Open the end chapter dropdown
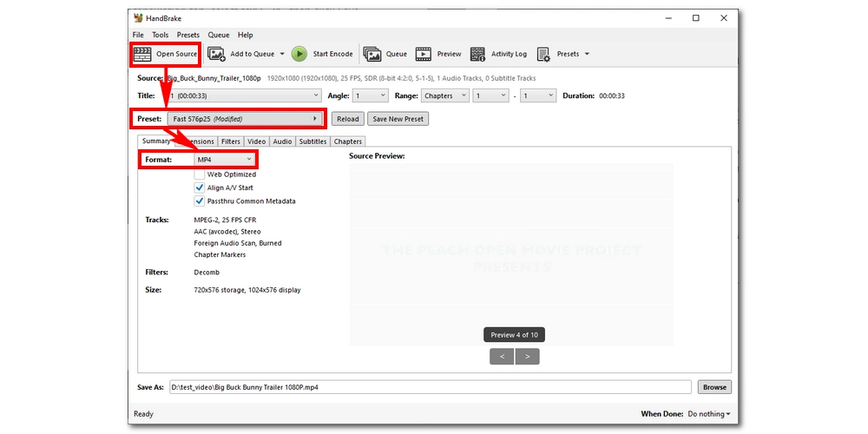This screenshot has width=868, height=434. click(x=538, y=95)
